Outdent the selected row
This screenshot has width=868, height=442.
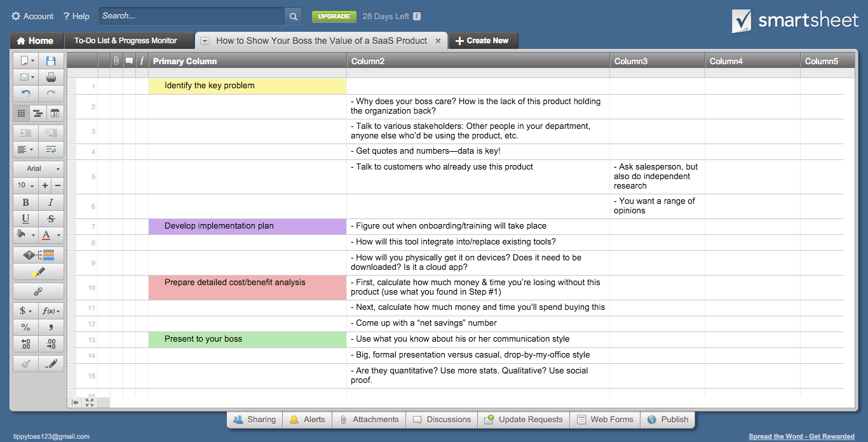click(x=25, y=133)
